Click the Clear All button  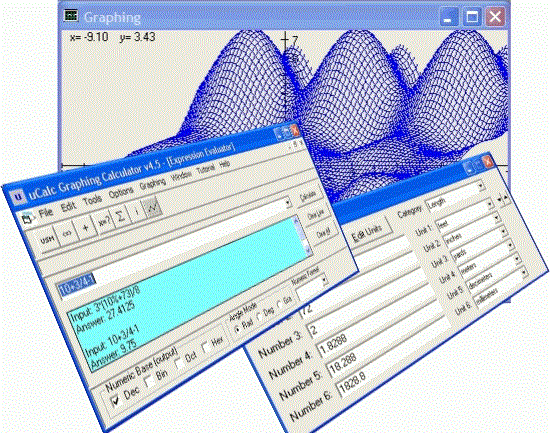tap(323, 232)
